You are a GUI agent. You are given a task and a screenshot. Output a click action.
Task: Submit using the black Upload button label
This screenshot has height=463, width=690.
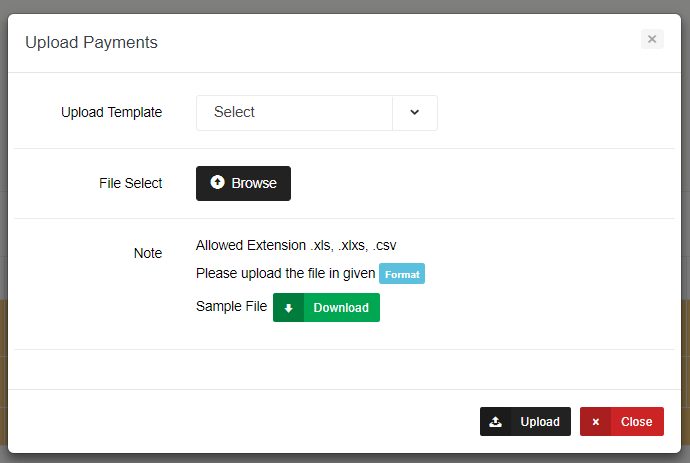point(540,422)
